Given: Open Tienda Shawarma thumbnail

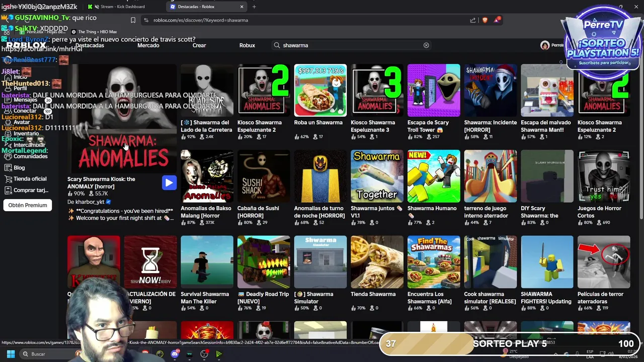Looking at the screenshot, I should (377, 262).
